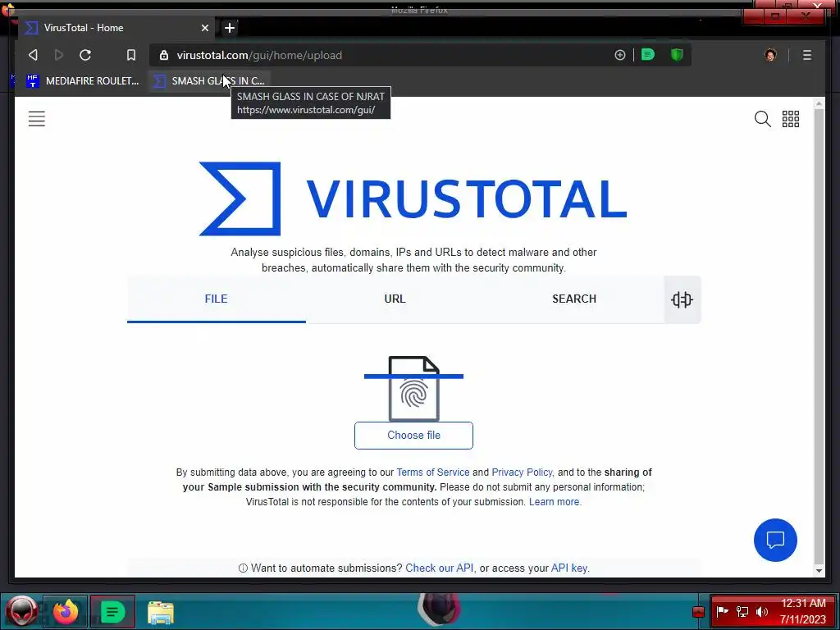Click the page vertical scrollbar
The height and width of the screenshot is (630, 840).
819,337
